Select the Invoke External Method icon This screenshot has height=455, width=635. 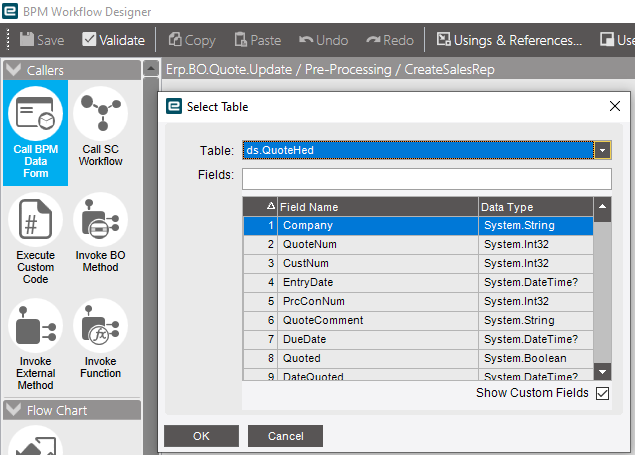36,326
